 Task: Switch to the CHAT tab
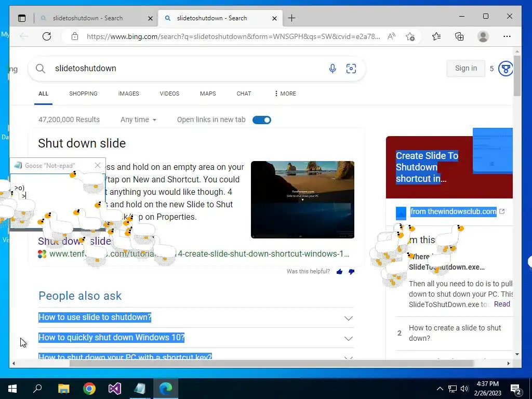[x=244, y=94]
